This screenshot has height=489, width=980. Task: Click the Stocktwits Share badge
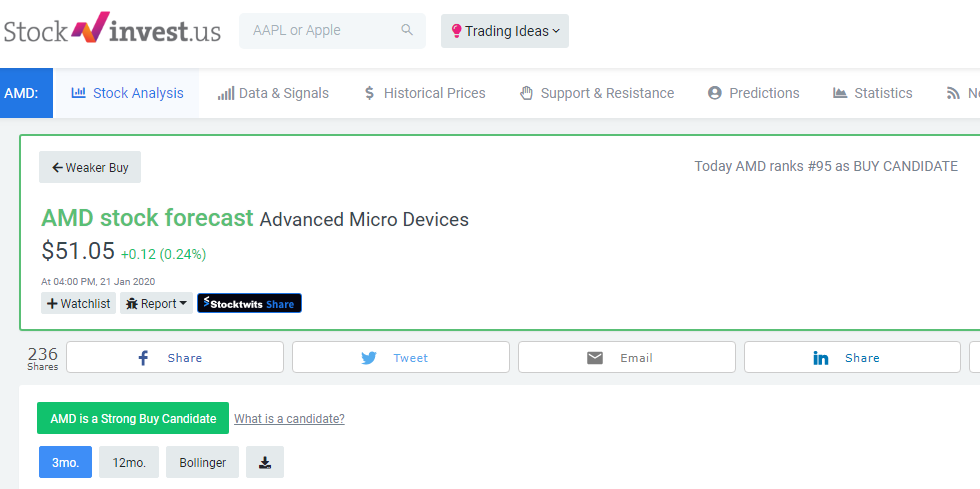pyautogui.click(x=249, y=303)
